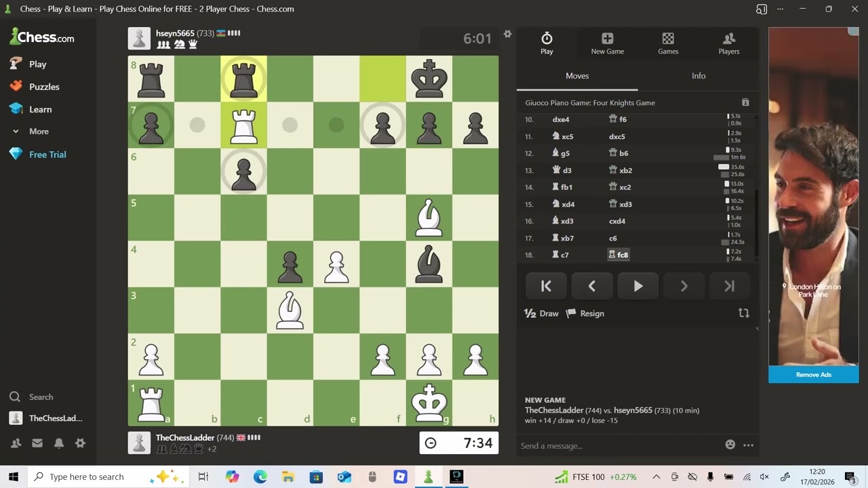Switch to the Players tab
Screen dimensions: 868x488
click(729, 43)
